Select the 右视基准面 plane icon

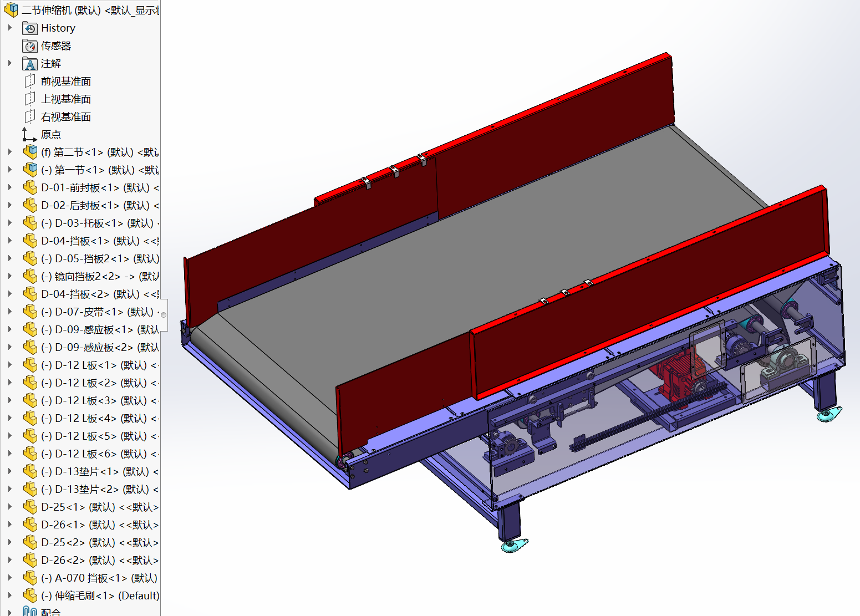[x=30, y=117]
